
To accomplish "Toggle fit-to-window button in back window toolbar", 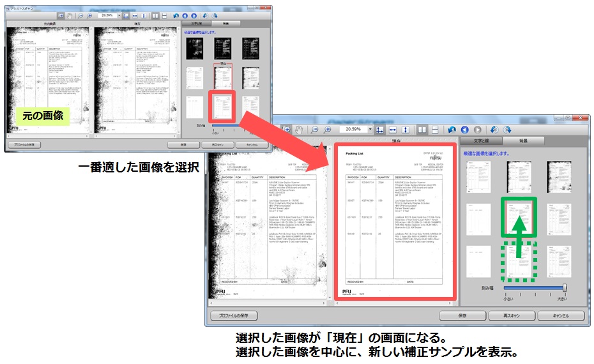I will 125,15.
